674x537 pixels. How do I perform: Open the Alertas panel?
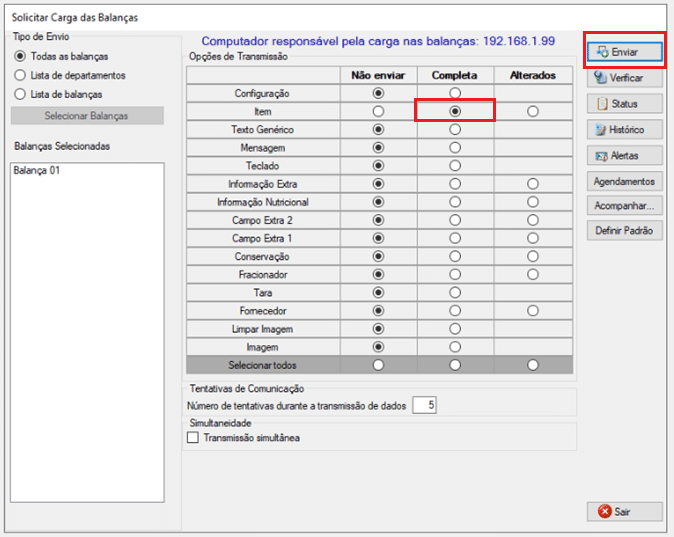pos(624,155)
